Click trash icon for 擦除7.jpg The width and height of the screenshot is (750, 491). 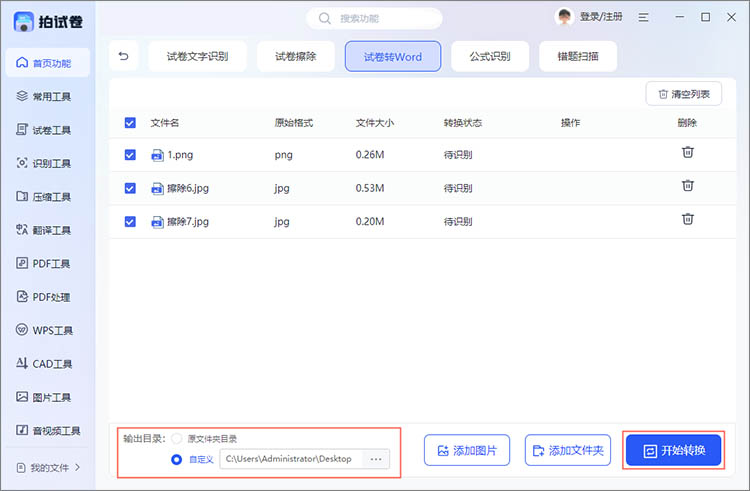point(687,220)
